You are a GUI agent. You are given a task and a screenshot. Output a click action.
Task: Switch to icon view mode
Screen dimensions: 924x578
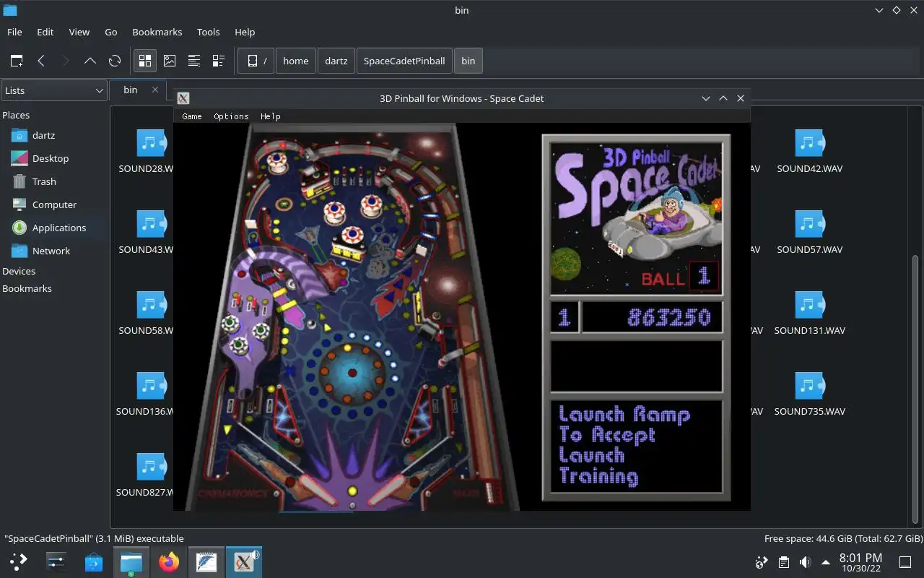(x=145, y=61)
